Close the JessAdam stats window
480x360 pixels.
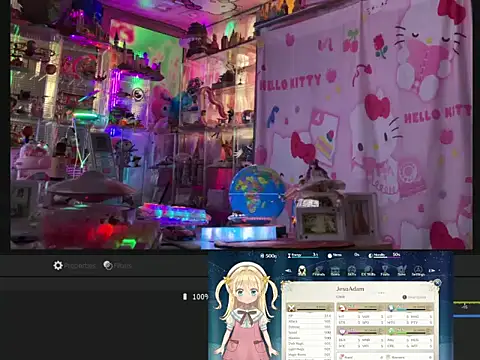(x=437, y=283)
